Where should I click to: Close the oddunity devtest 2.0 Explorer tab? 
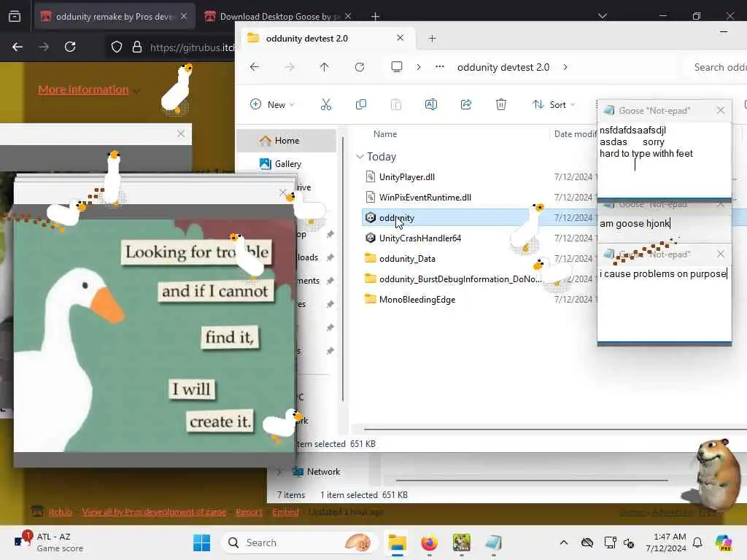[x=400, y=38]
